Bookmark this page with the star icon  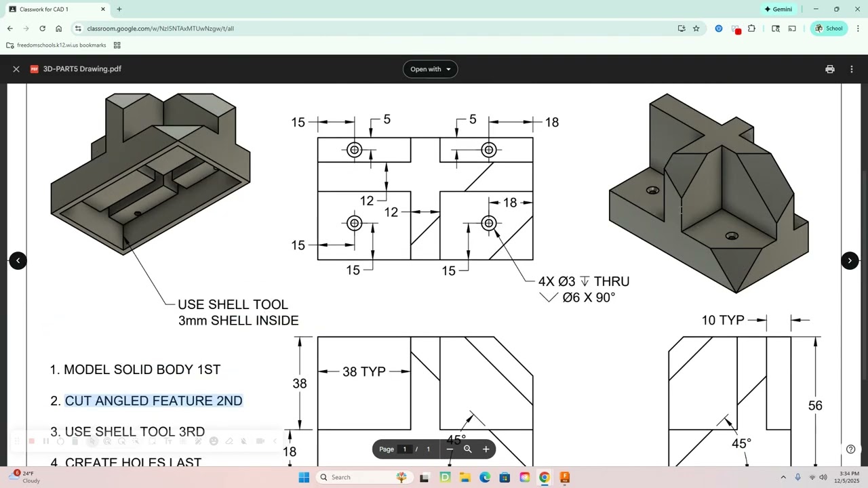[x=696, y=28]
